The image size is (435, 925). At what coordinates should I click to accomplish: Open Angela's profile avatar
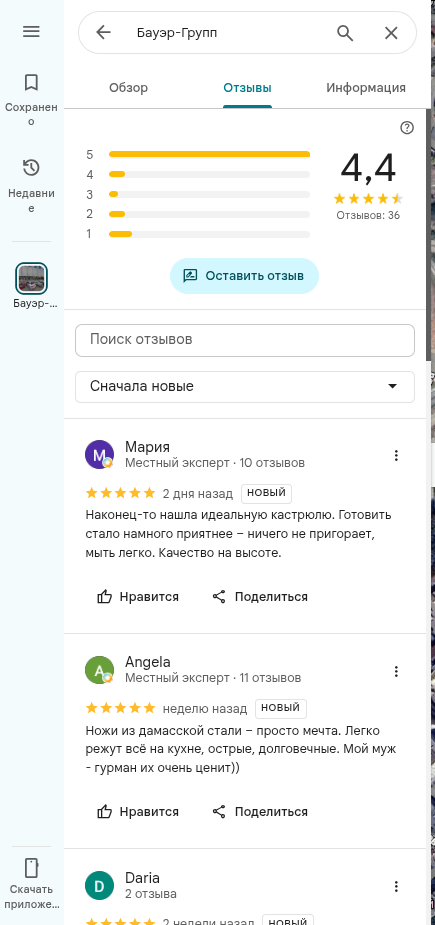point(99,670)
